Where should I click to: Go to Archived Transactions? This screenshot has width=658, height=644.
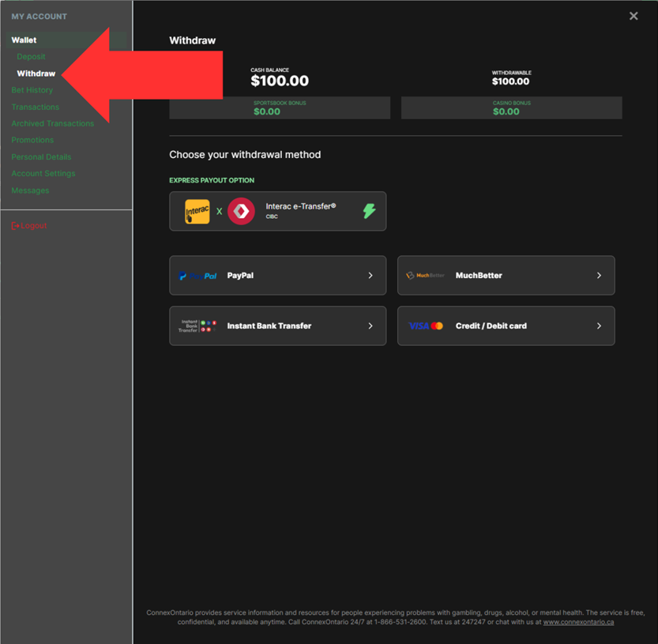(x=52, y=123)
